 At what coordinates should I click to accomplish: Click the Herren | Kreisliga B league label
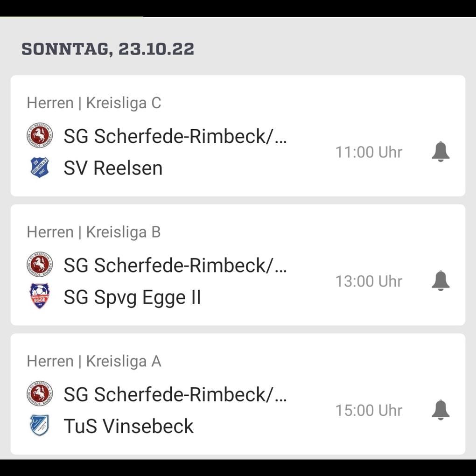tap(94, 232)
